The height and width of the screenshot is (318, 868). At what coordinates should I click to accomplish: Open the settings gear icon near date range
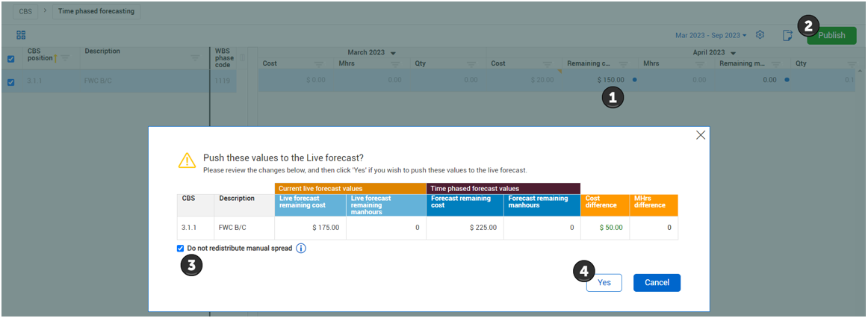point(760,35)
